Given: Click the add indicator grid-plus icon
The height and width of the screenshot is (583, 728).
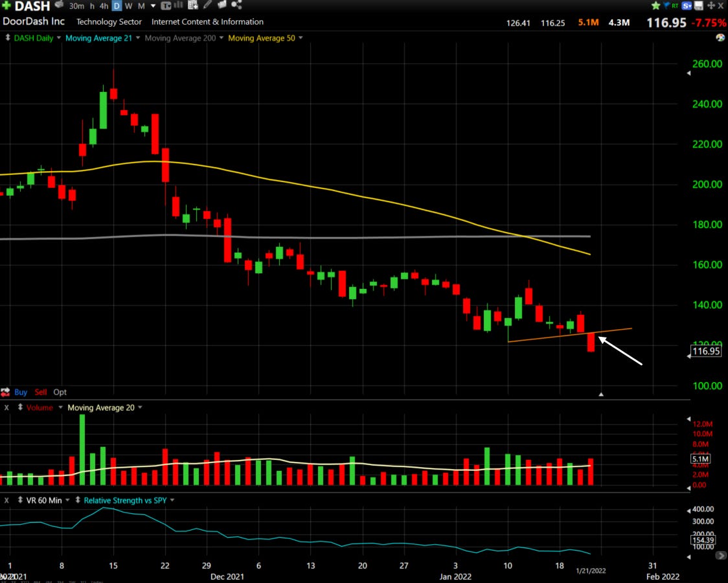Looking at the screenshot, I should tap(192, 5).
